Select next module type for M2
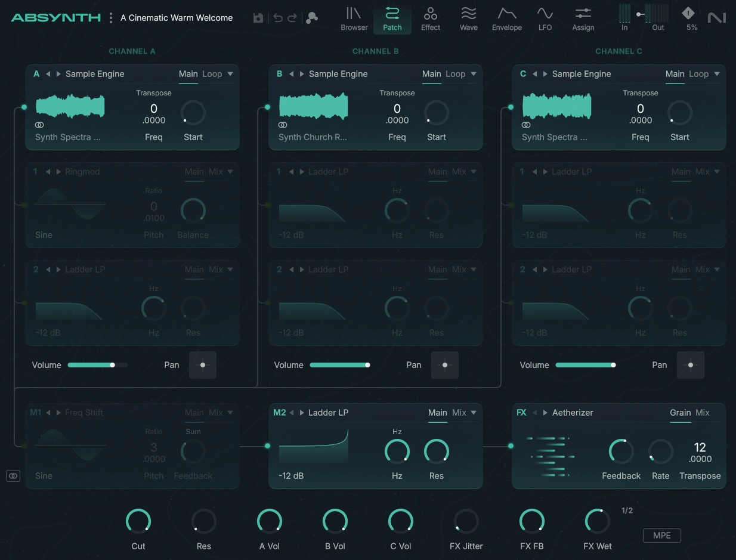Viewport: 736px width, 560px height. pos(302,413)
